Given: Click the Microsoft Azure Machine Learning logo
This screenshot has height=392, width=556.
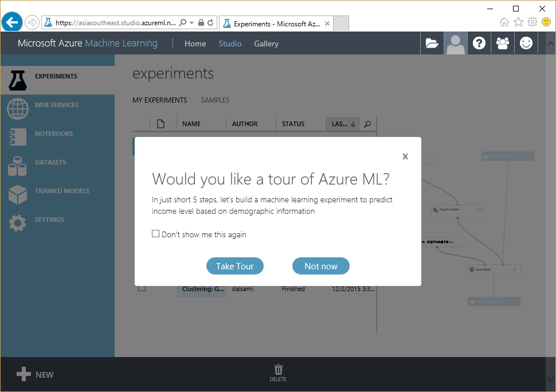Looking at the screenshot, I should point(88,43).
